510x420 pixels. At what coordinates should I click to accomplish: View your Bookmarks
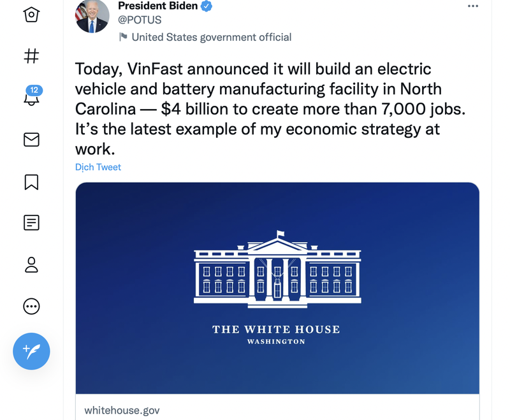[31, 182]
